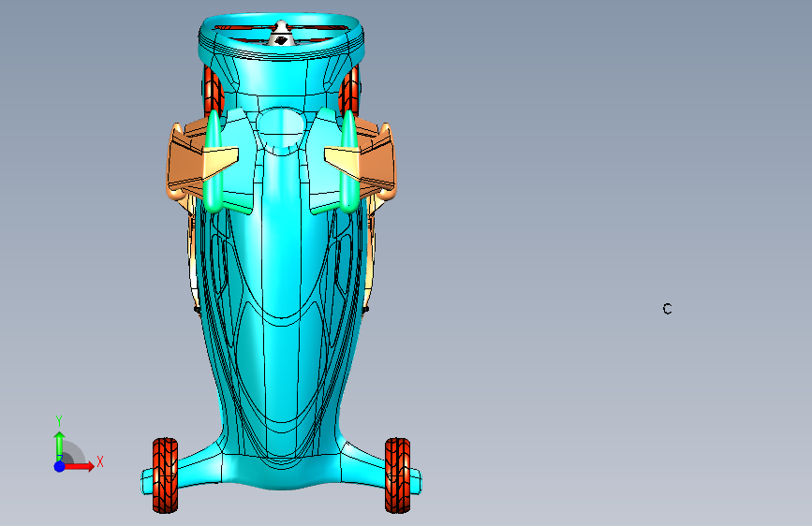812x526 pixels.
Task: Pick the right orange wing assembly
Action: tap(378, 163)
